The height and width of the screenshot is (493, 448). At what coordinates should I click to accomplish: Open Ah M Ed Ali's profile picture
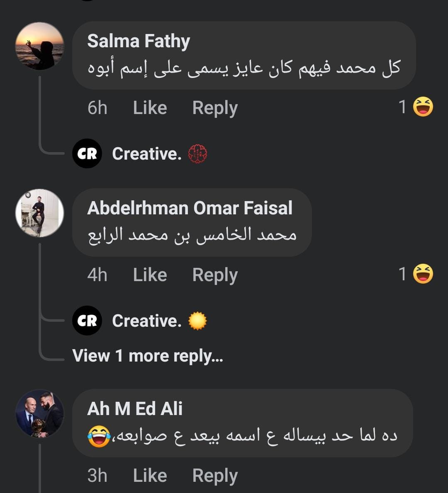(x=40, y=414)
